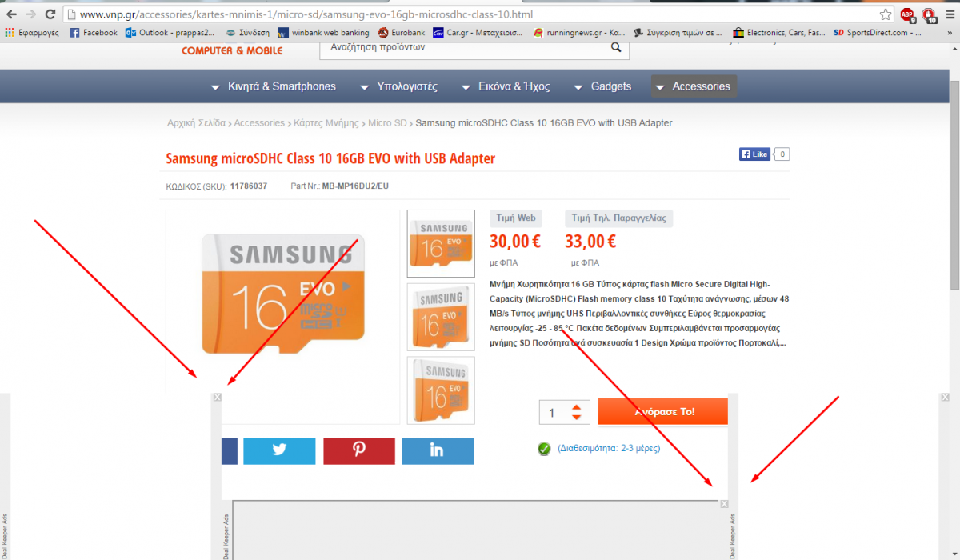Screen dimensions: 960x560
Task: Click the address bar URL
Action: coord(306,14)
